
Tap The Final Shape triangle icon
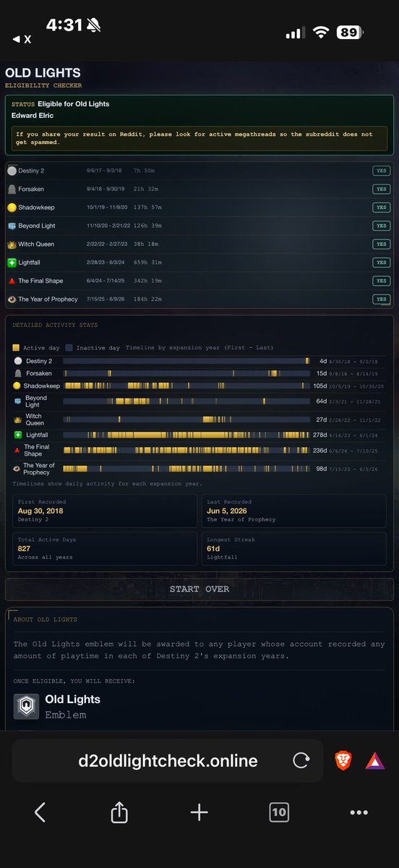tap(12, 281)
